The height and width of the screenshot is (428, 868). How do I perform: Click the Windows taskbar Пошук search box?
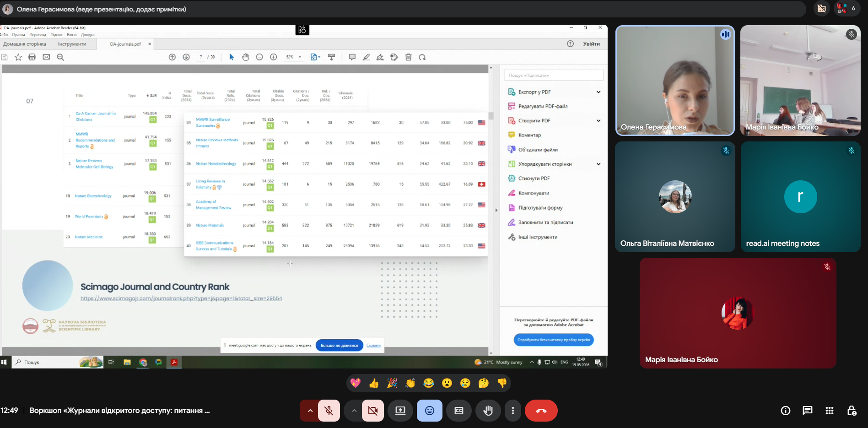pyautogui.click(x=58, y=362)
